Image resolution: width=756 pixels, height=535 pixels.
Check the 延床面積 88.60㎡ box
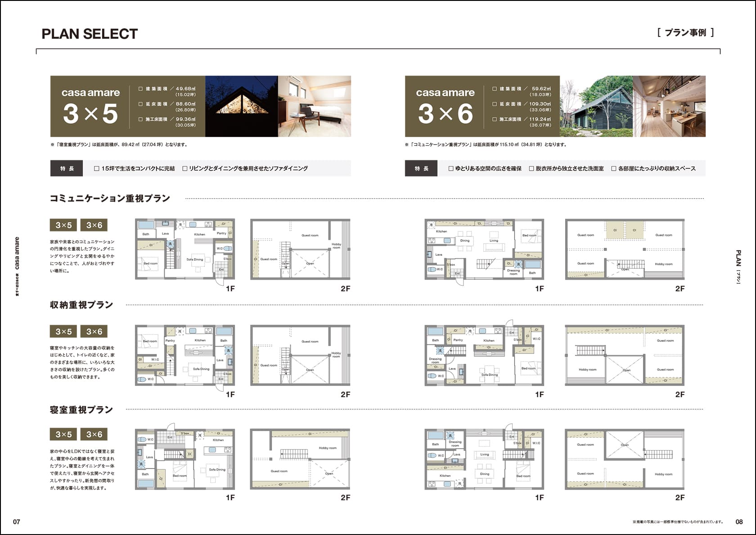[141, 104]
